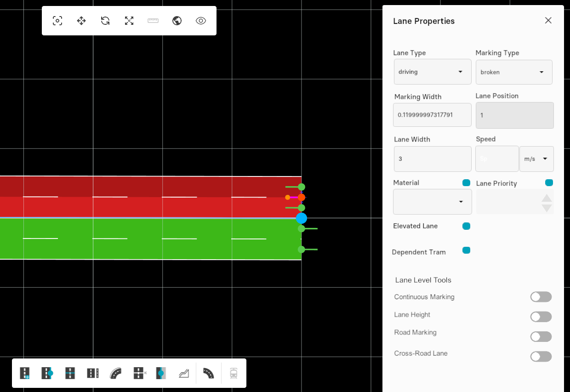The image size is (570, 392).
Task: Click the large blue road center node
Action: click(x=302, y=218)
